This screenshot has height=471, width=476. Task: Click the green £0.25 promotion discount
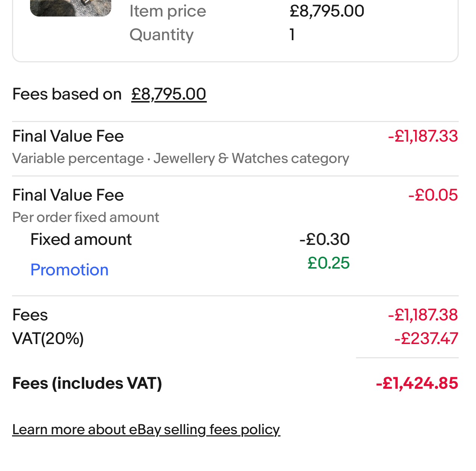pos(328,263)
